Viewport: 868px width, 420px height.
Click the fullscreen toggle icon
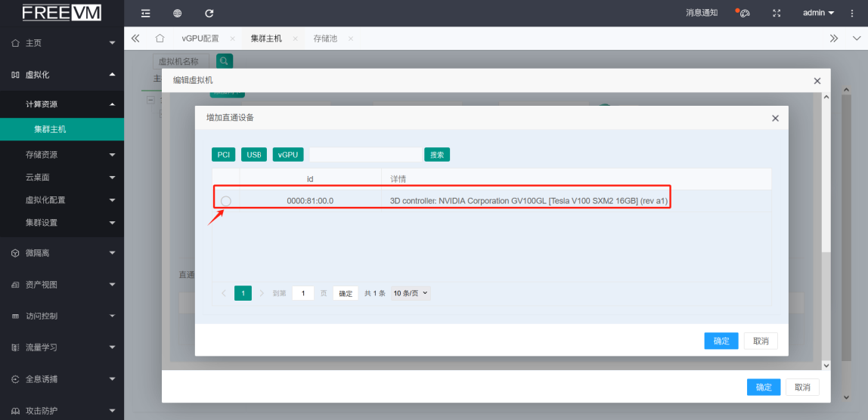click(777, 13)
